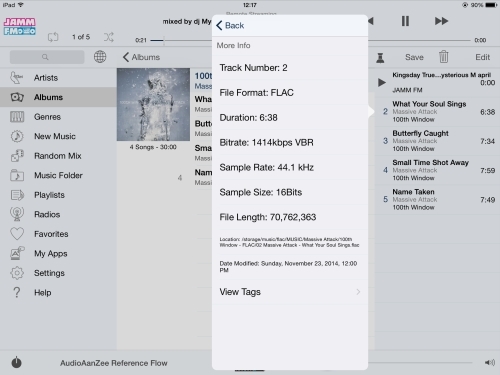Open Random Mix section
Image resolution: width=500 pixels, height=375 pixels.
click(58, 156)
